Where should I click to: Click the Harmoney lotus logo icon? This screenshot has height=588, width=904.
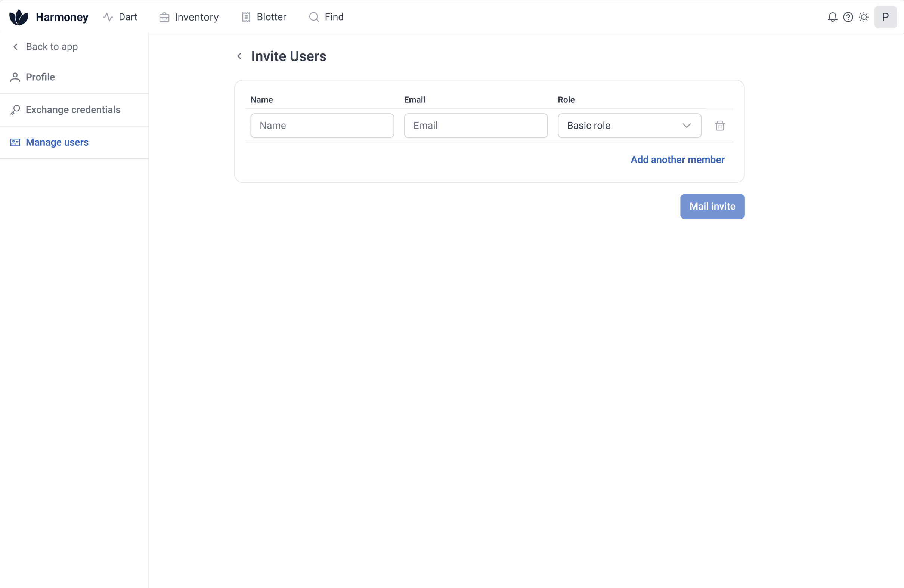coord(19,17)
